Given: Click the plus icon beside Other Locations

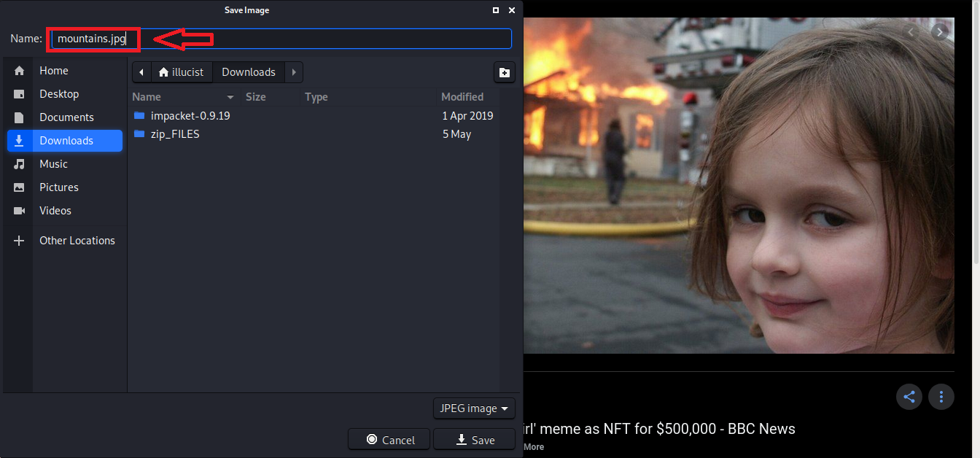Looking at the screenshot, I should click(20, 241).
